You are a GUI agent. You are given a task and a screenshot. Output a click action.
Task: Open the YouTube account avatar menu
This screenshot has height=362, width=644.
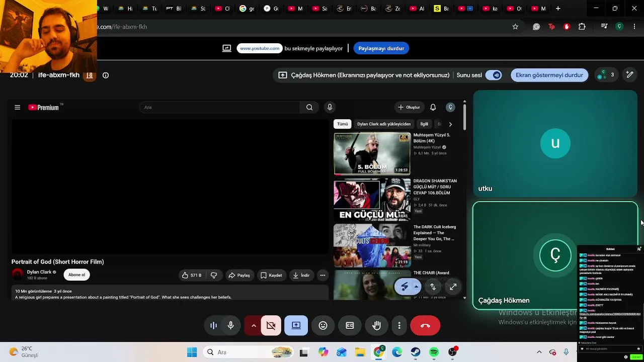coord(450,107)
